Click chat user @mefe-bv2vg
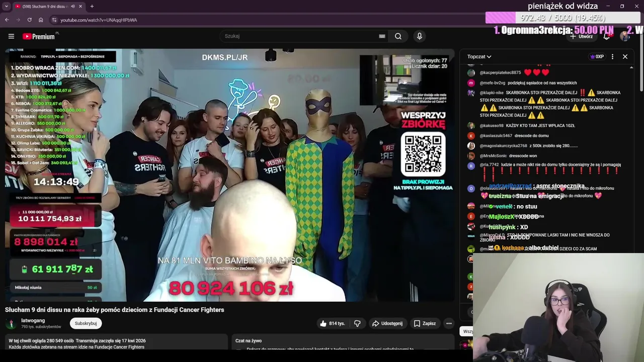644x362 pixels. click(493, 83)
